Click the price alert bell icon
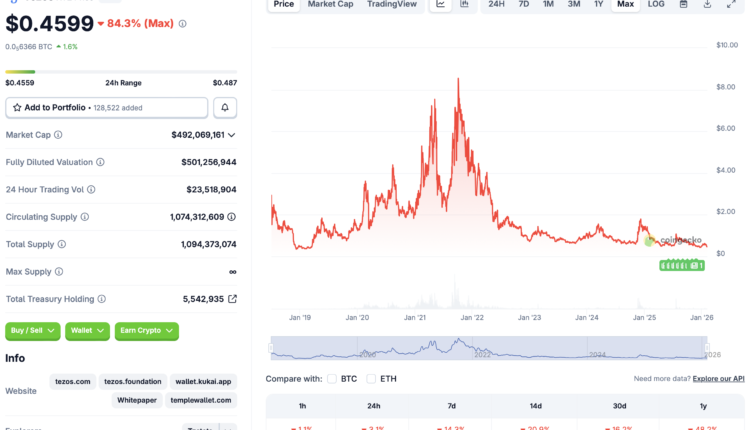Viewport: 750px width, 430px height. point(225,107)
